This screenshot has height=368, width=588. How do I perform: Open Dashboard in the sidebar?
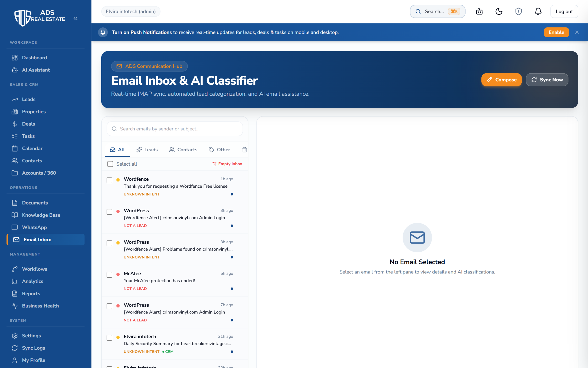pos(46,58)
